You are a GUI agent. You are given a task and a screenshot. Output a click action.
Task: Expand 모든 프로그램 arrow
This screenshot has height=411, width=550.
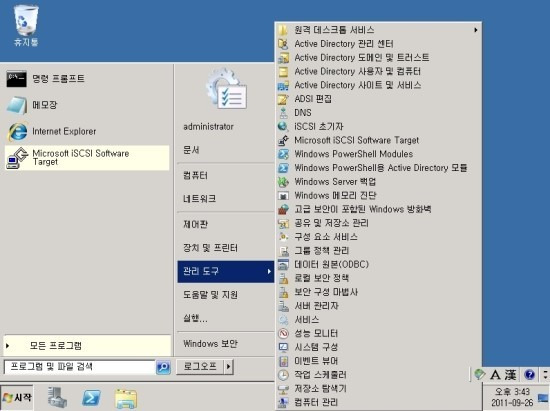(7, 346)
